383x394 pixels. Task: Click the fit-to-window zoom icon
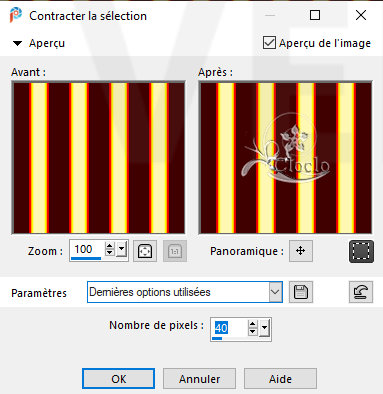[x=145, y=251]
